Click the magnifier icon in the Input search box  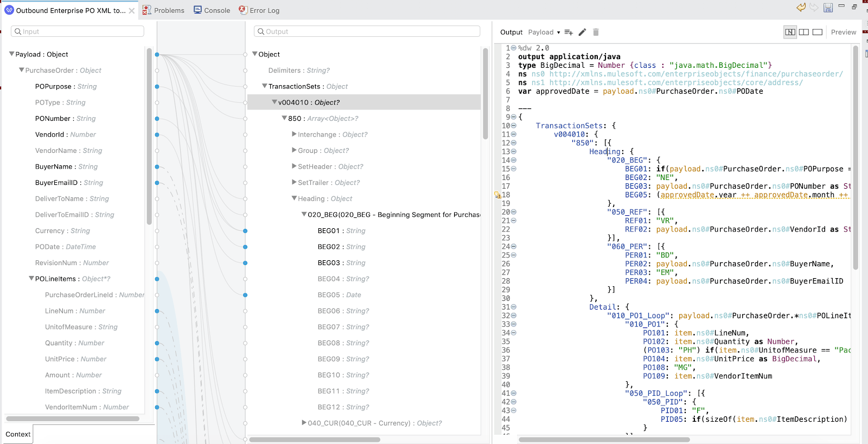pos(18,31)
